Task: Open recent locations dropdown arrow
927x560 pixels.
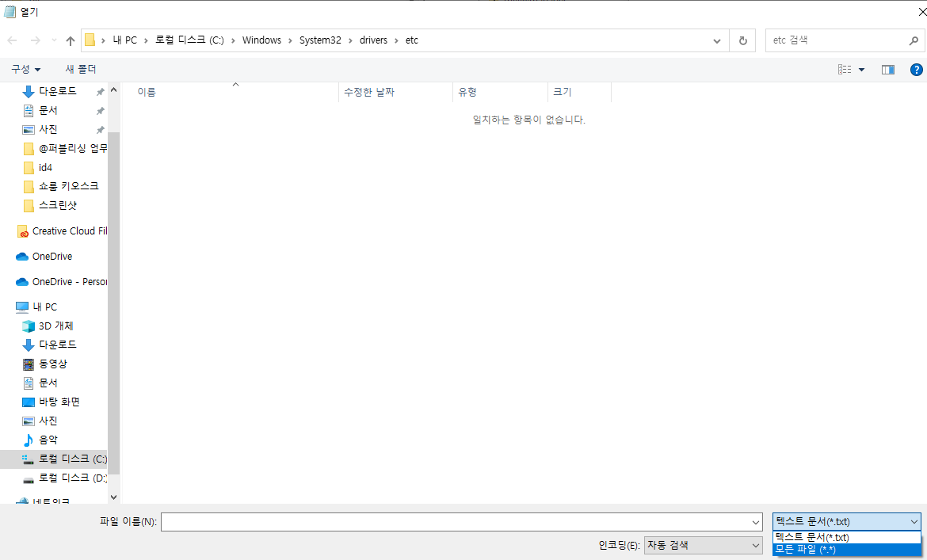Action: (54, 40)
